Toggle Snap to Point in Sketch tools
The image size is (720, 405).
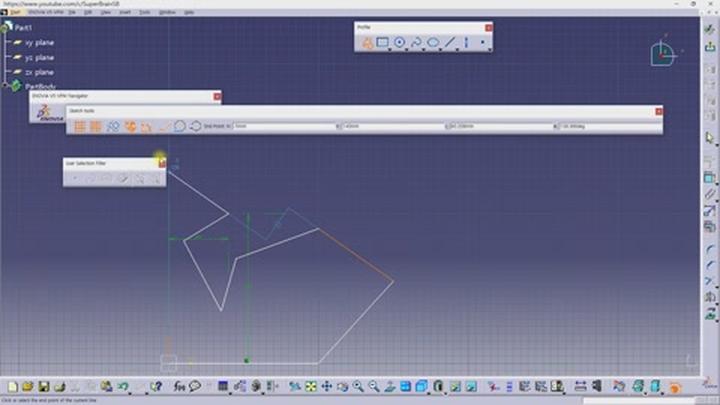coord(96,126)
